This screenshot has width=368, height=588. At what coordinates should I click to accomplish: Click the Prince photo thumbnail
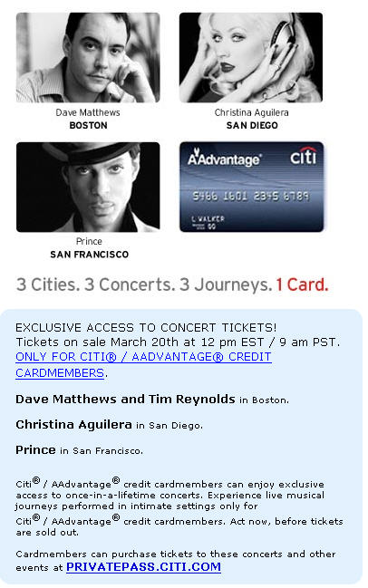(88, 187)
